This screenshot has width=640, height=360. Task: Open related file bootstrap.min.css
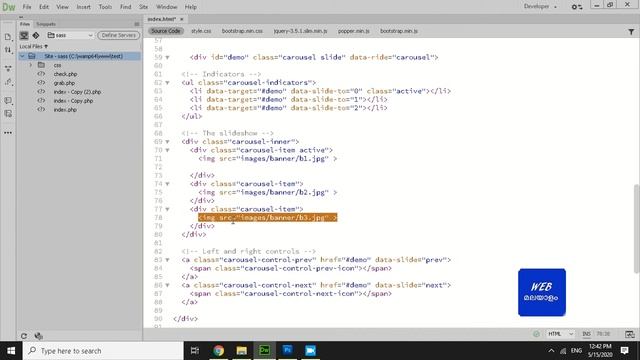click(242, 31)
